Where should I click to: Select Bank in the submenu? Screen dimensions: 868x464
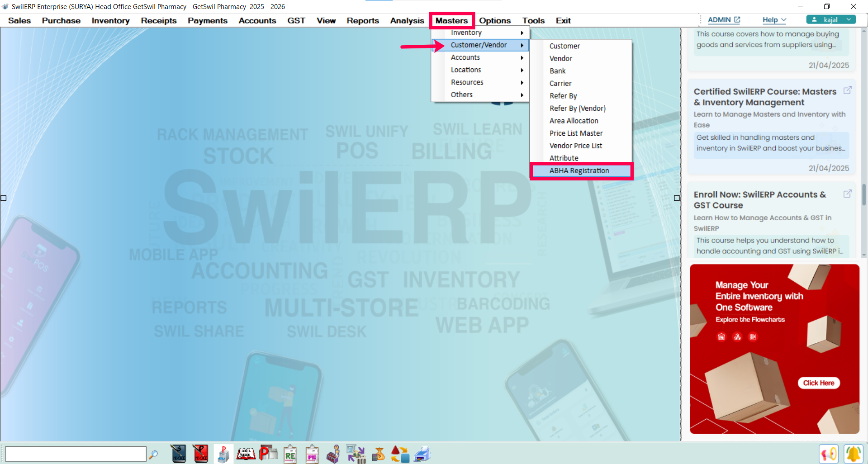click(581, 71)
